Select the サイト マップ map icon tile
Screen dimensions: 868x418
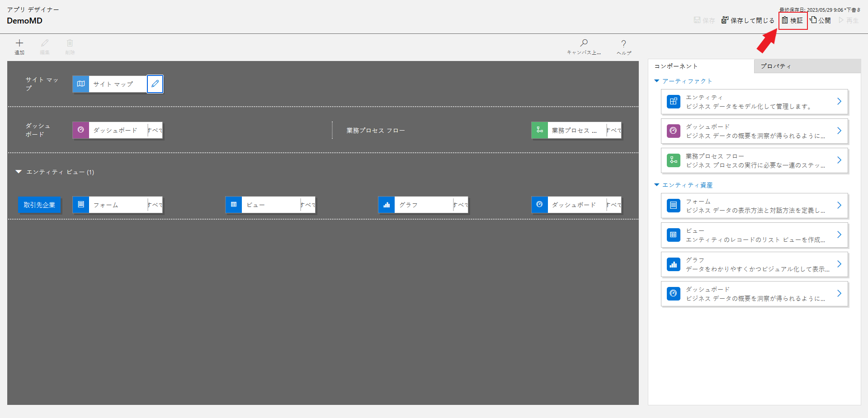point(81,84)
